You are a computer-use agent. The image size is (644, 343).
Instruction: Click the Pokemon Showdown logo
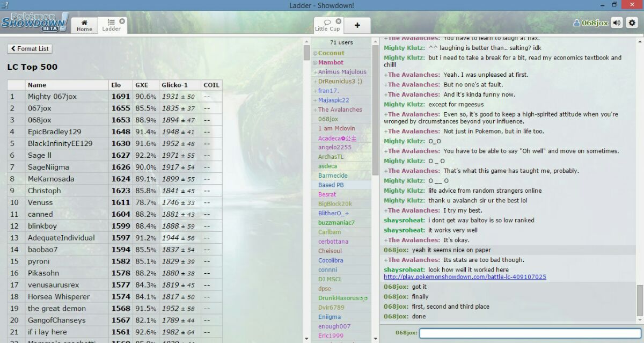pyautogui.click(x=34, y=22)
